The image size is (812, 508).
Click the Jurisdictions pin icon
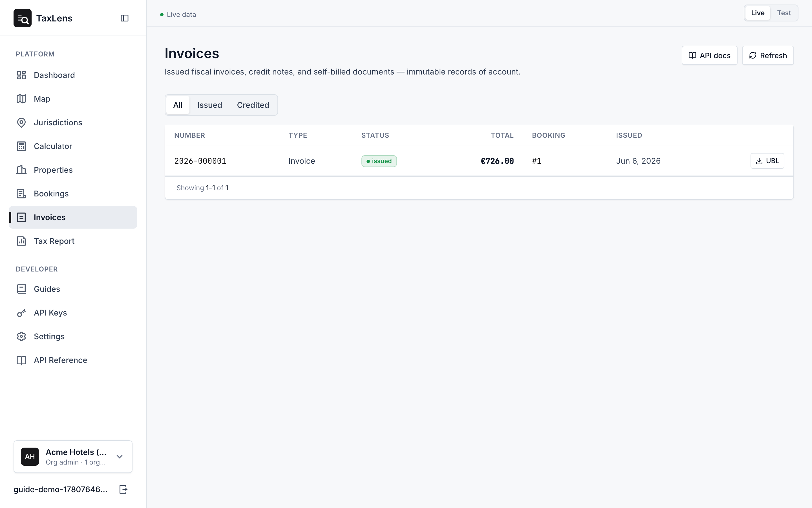point(21,123)
